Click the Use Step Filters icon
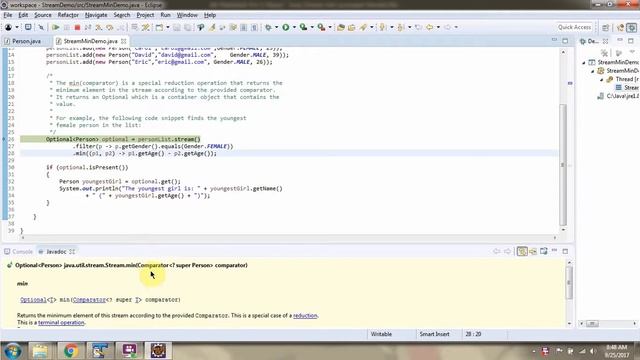 click(x=146, y=27)
